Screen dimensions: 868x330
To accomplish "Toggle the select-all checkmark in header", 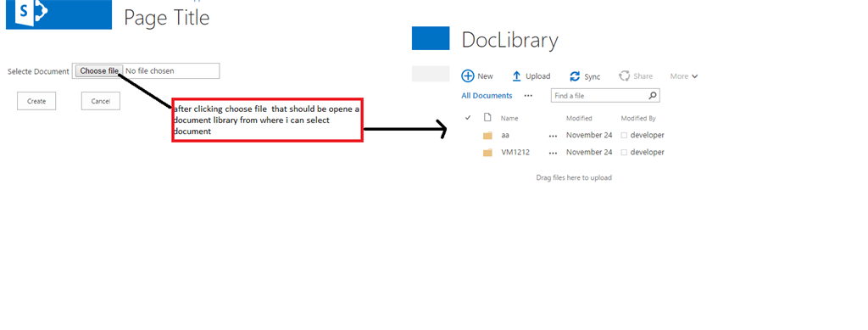I will pyautogui.click(x=468, y=117).
